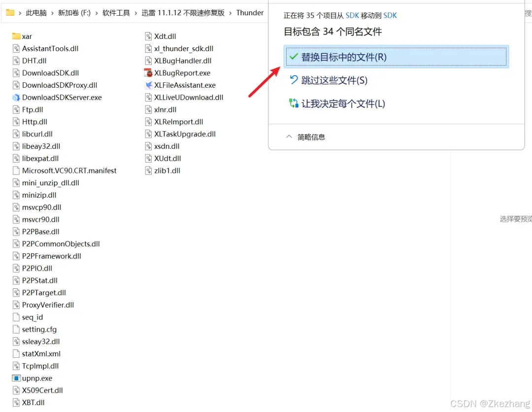Click the XLBugReport.exe bug icon
532x412 pixels.
(x=148, y=73)
